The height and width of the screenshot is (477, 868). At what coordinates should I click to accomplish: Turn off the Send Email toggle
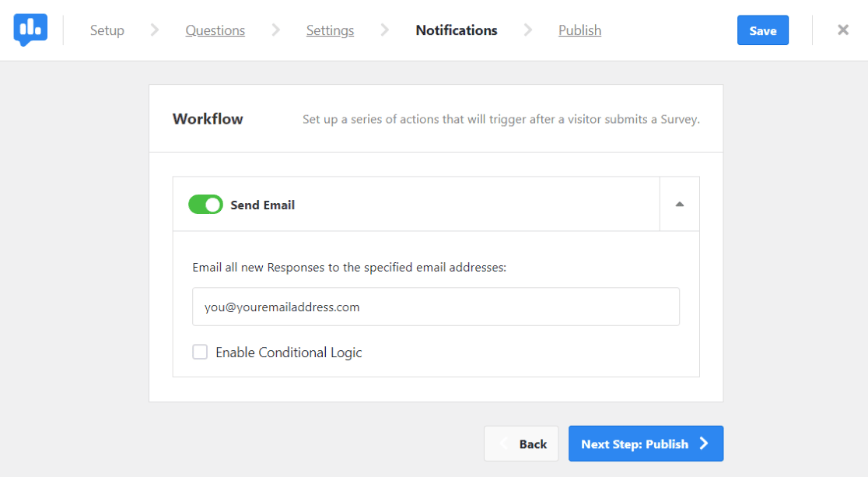[205, 204]
